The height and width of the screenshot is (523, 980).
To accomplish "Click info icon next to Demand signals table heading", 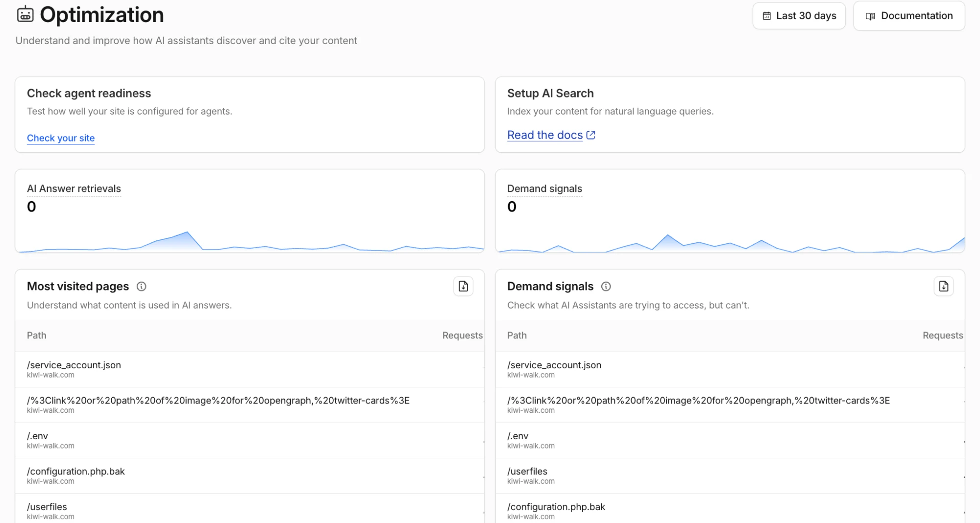I will tap(606, 286).
